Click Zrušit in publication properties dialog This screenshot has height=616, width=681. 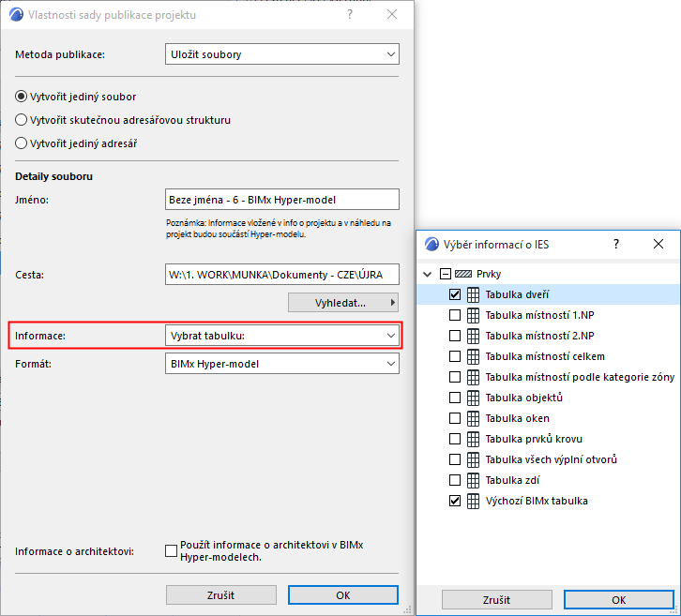220,595
